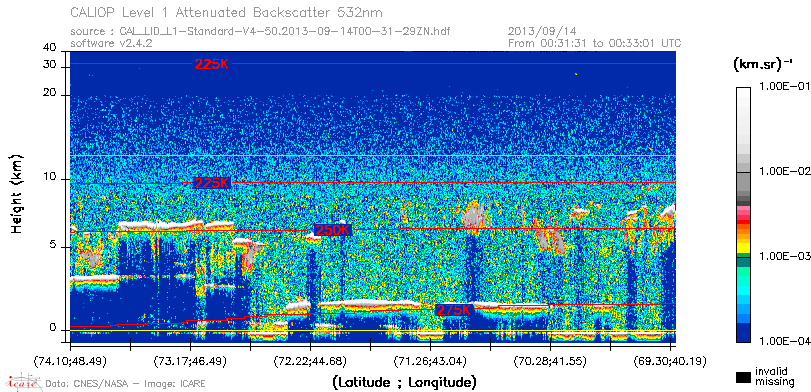
Task: Click the x-axis label '(73.17;46.49)'
Action: (191, 360)
